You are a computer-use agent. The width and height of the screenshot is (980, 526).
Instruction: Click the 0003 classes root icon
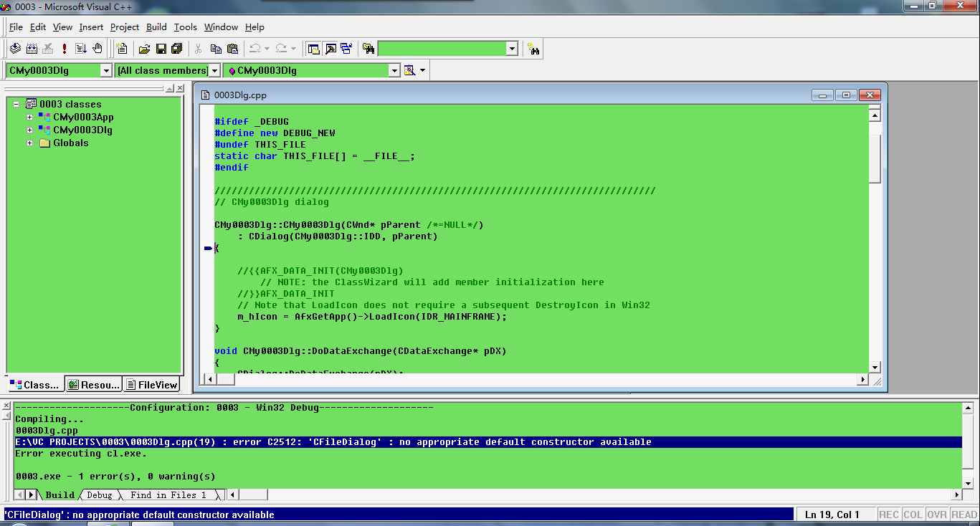[x=31, y=104]
